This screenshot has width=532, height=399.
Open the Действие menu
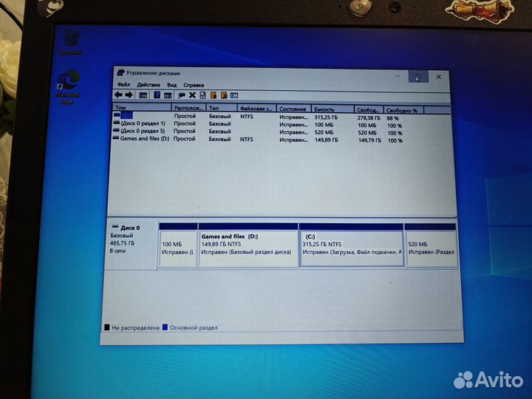click(149, 84)
